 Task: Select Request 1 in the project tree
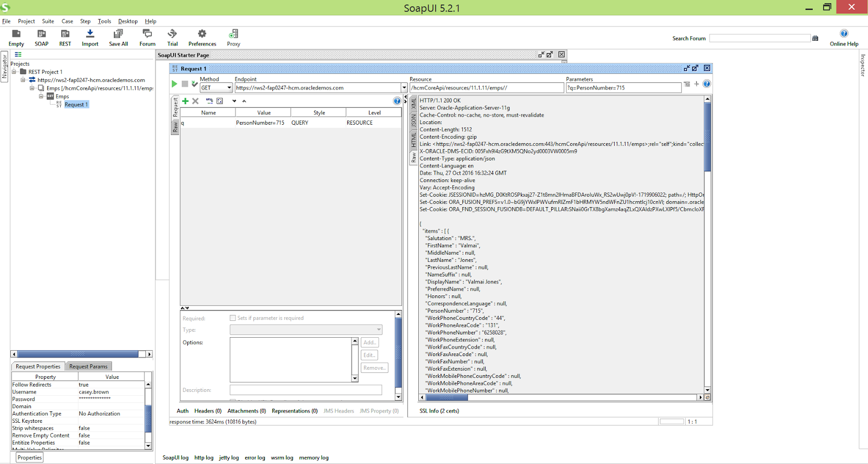click(76, 105)
